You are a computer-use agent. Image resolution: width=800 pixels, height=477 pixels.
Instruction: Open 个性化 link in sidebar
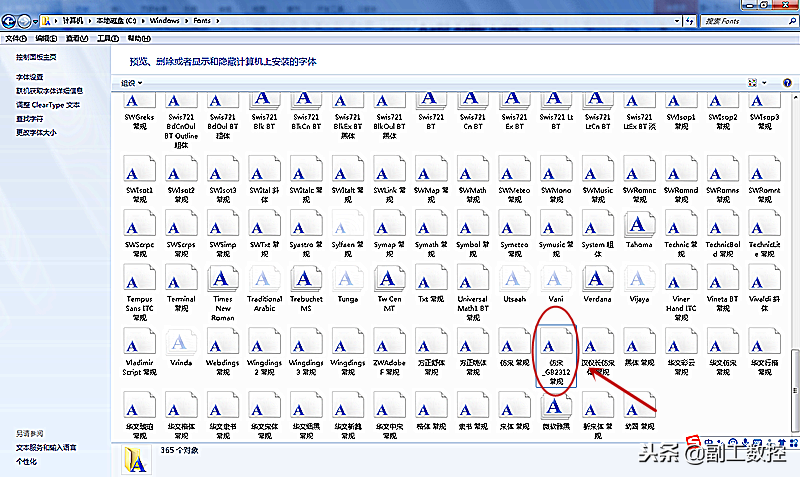(26, 462)
